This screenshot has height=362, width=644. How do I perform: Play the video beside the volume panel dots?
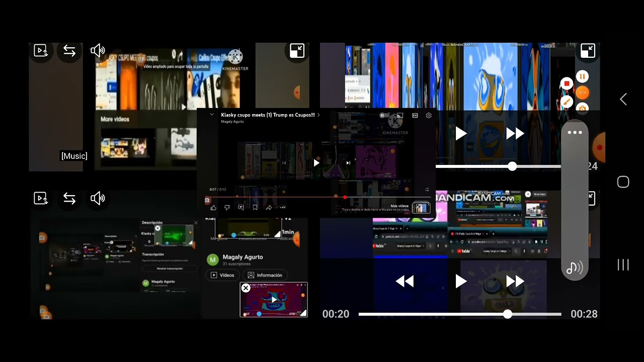click(461, 133)
